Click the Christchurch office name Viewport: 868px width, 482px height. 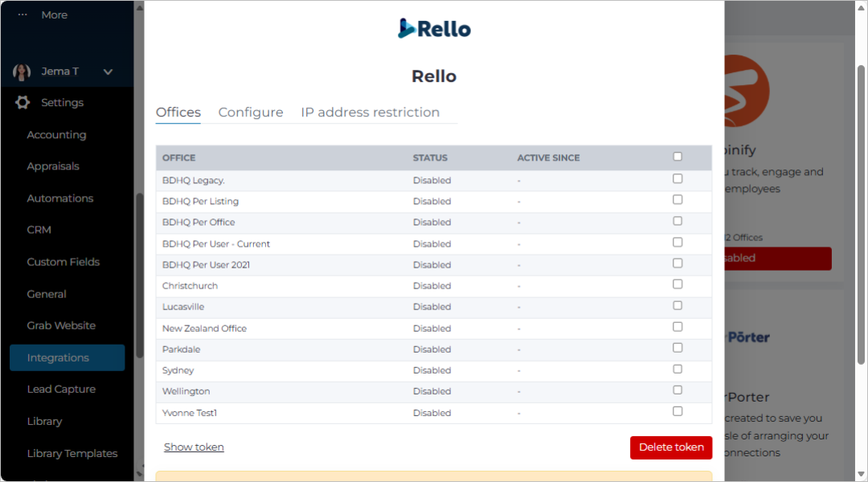[190, 285]
